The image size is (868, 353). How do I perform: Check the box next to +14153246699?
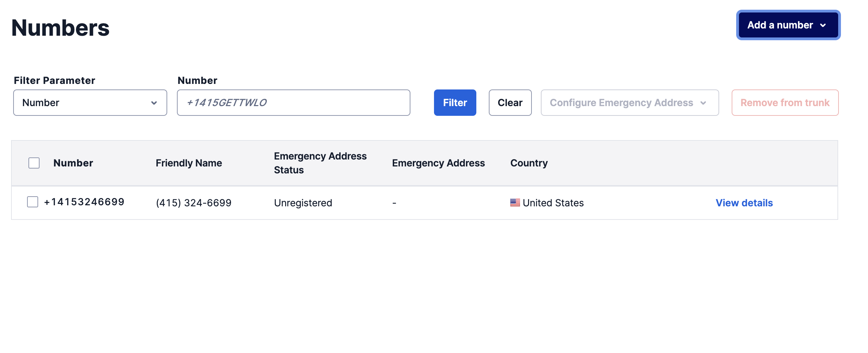[x=32, y=202]
